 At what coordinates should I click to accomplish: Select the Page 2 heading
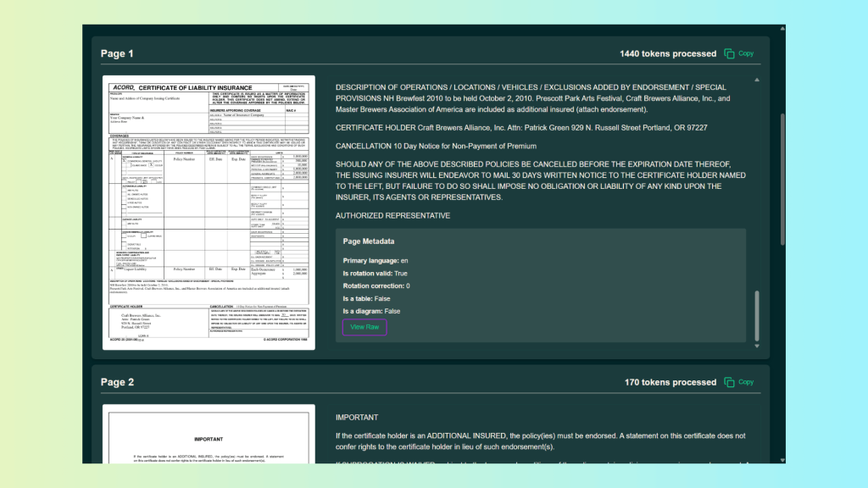(117, 382)
